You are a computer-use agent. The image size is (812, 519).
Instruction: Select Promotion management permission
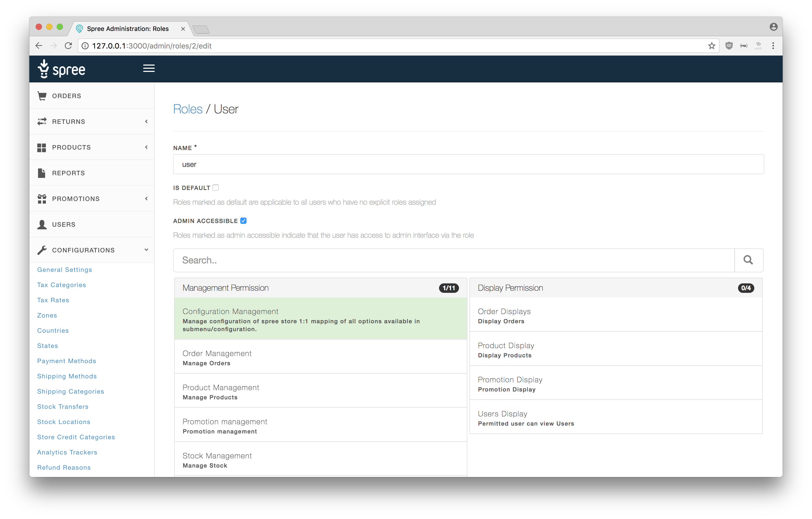point(320,425)
